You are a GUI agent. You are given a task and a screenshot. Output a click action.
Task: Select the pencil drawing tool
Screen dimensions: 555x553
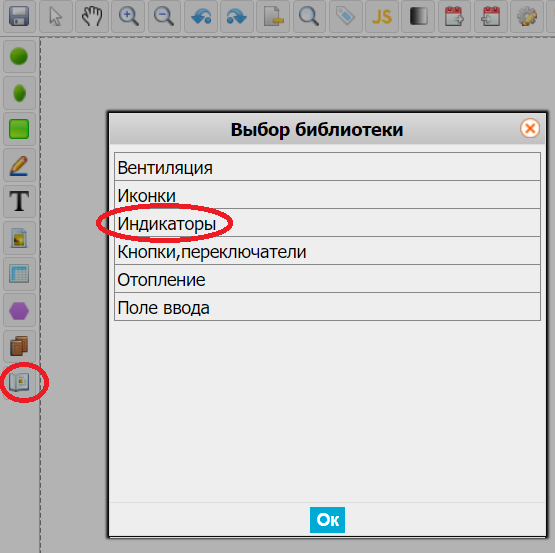(x=19, y=165)
